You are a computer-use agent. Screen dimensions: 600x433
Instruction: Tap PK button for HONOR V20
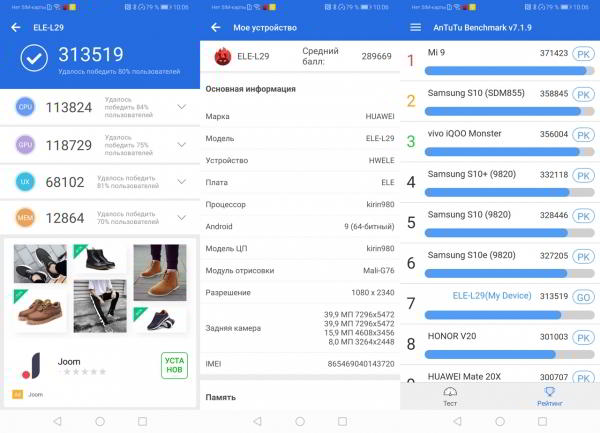tap(583, 338)
